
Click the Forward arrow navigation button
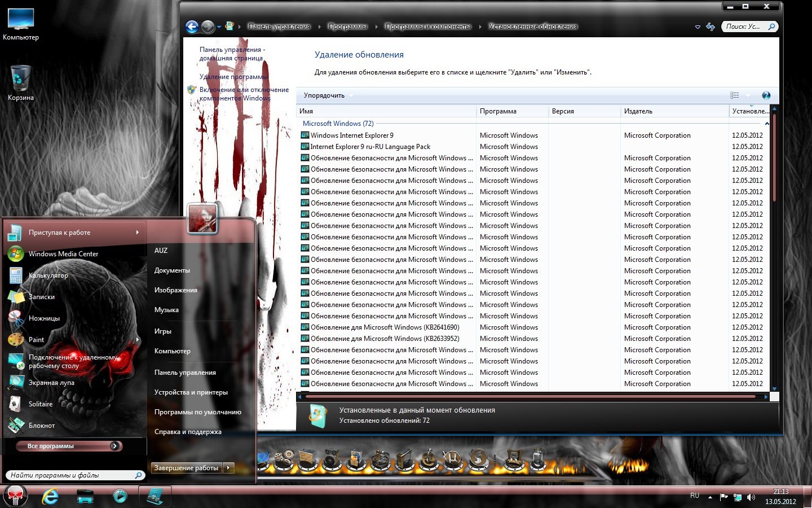(x=208, y=27)
